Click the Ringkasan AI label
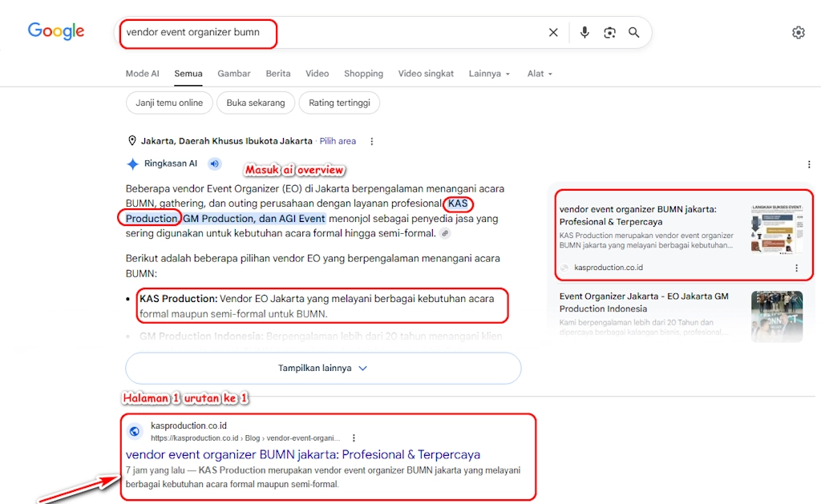The image size is (821, 504). (x=171, y=163)
